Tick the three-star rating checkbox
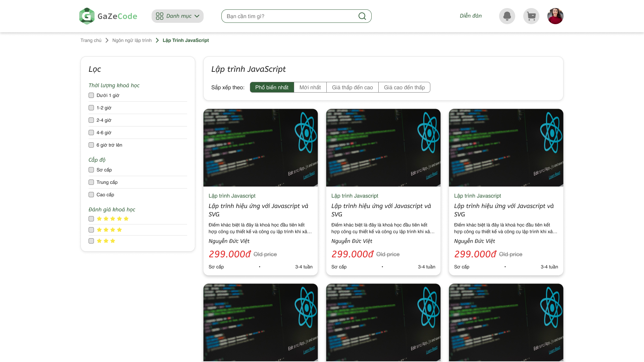The height and width of the screenshot is (362, 644). coord(91,241)
